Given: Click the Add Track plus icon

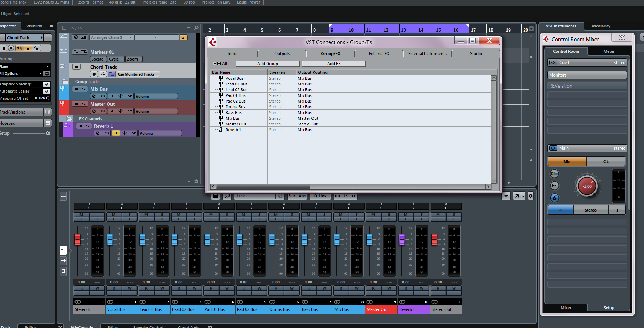Looking at the screenshot, I should click(189, 28).
